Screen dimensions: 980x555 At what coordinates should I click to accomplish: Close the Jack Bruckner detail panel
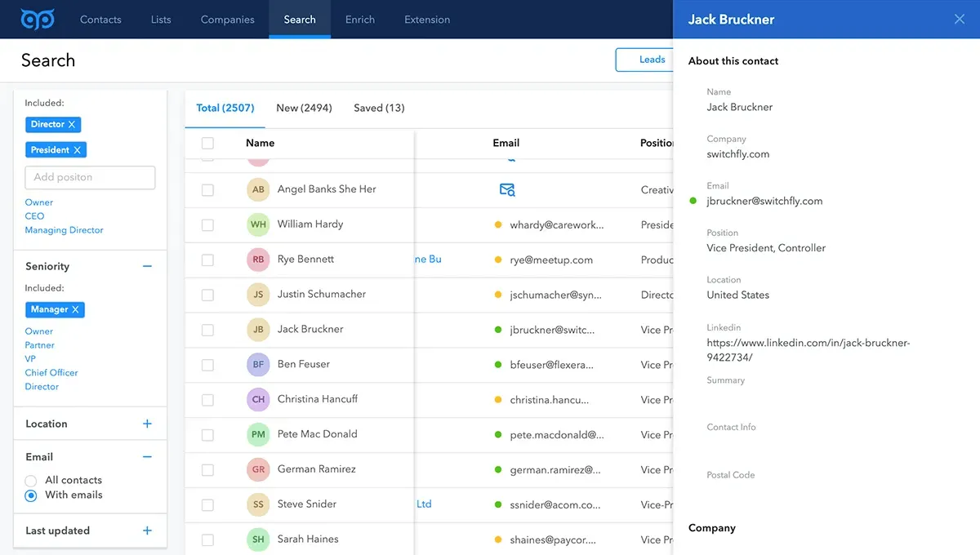tap(959, 19)
